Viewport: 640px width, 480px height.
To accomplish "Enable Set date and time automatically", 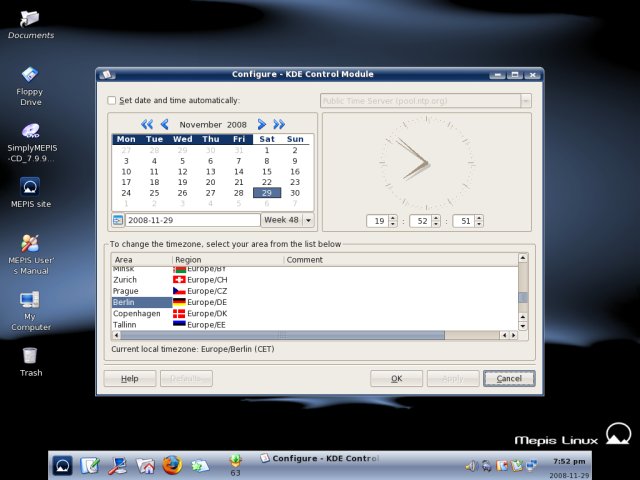I will pyautogui.click(x=111, y=100).
